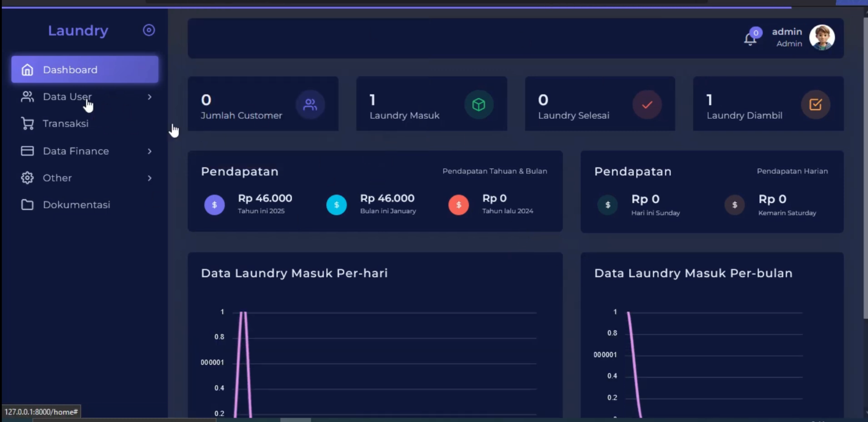868x422 pixels.
Task: Toggle the sidebar circle icon beside Laundry
Action: pyautogui.click(x=149, y=30)
